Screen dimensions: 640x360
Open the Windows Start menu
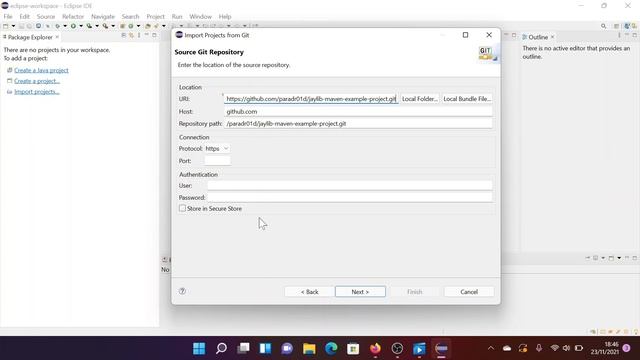(x=199, y=348)
